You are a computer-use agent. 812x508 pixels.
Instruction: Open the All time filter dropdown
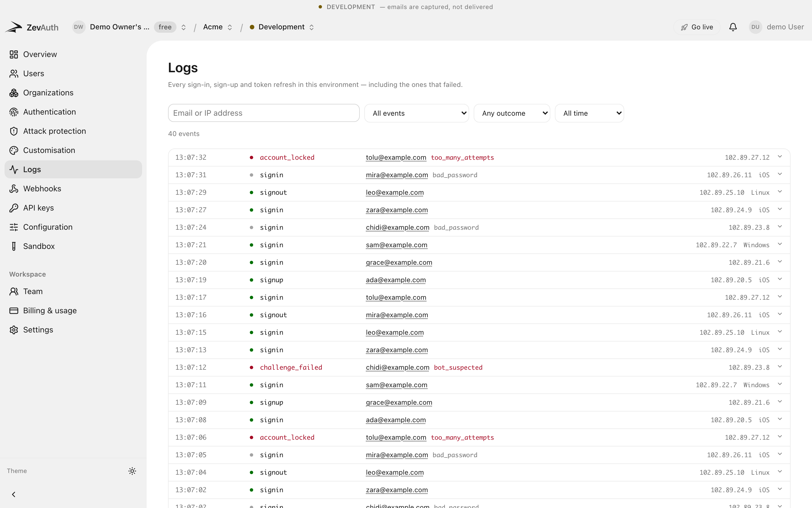point(589,113)
